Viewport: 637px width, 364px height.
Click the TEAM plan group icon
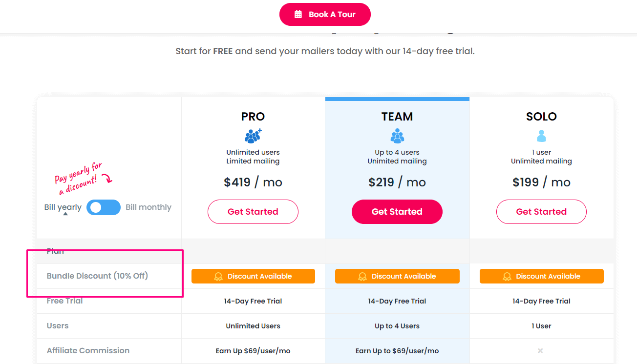pos(397,136)
